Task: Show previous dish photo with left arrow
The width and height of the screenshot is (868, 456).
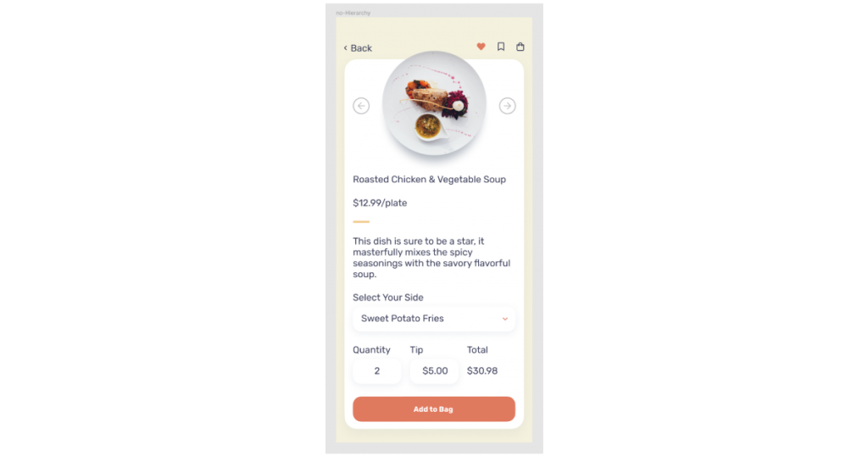Action: tap(361, 106)
